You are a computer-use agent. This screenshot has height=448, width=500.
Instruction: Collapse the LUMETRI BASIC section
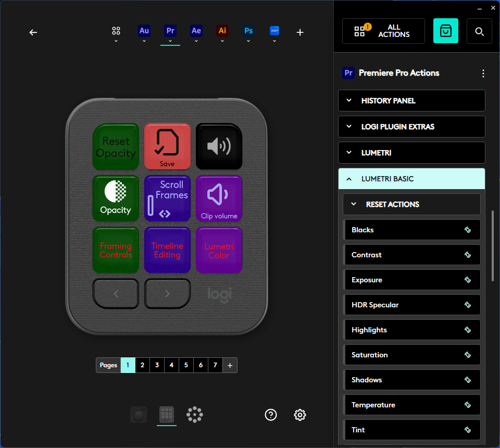[411, 179]
